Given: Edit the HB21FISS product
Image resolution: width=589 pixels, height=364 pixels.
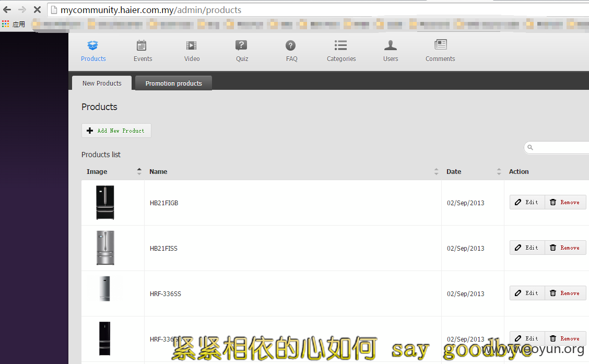Looking at the screenshot, I should click(x=527, y=248).
